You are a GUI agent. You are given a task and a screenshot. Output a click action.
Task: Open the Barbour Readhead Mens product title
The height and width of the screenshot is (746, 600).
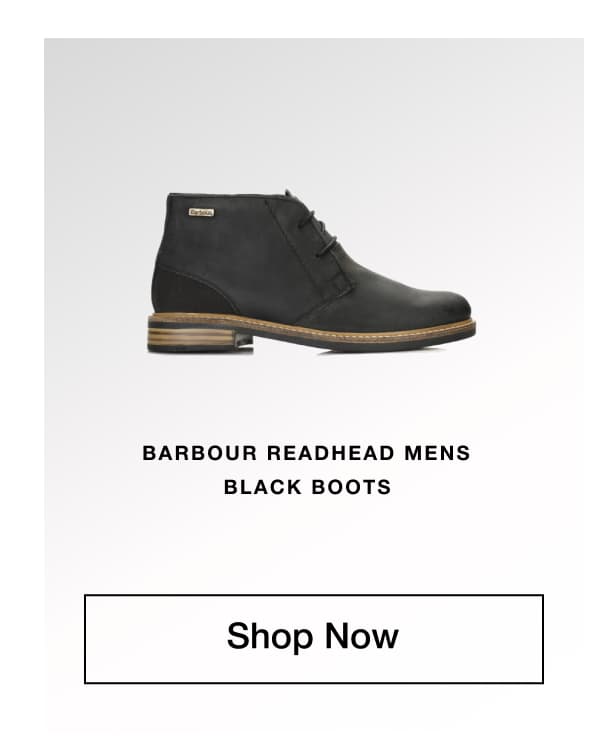coord(306,470)
